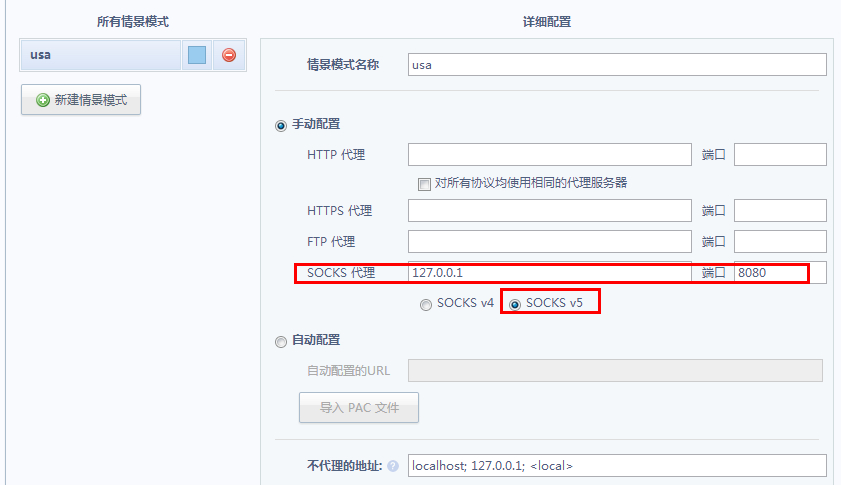The width and height of the screenshot is (841, 485).
Task: Click the HTTP 代理 address field
Action: click(x=550, y=155)
